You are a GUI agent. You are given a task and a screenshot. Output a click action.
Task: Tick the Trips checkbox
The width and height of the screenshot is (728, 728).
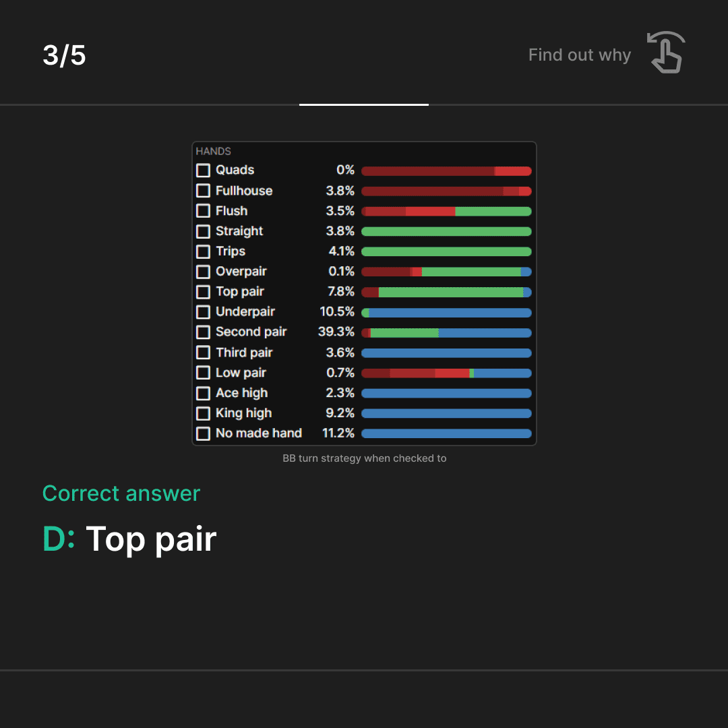203,251
